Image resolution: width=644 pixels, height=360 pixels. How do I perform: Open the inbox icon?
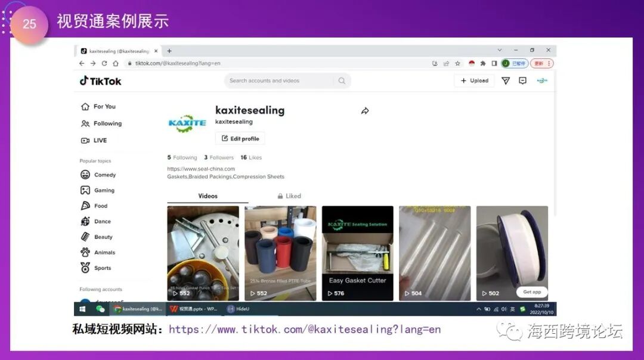(x=522, y=81)
